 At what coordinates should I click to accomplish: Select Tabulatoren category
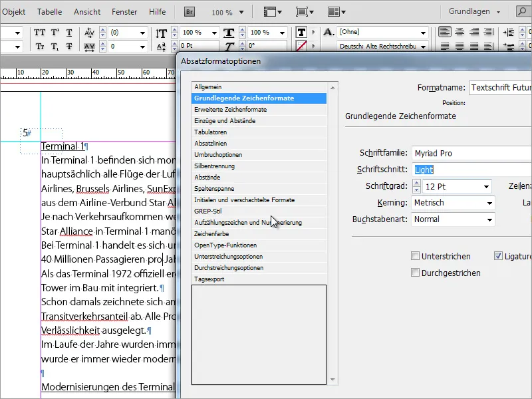point(259,132)
